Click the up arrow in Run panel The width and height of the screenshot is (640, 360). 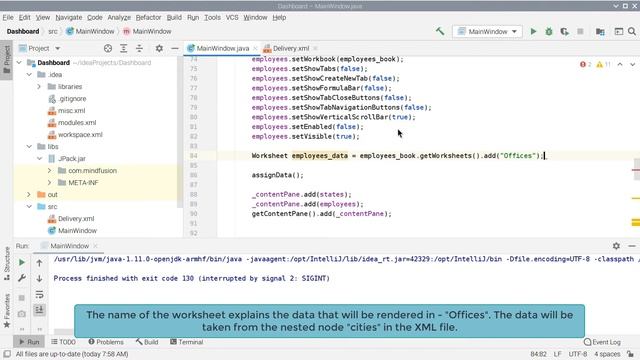coord(39,263)
